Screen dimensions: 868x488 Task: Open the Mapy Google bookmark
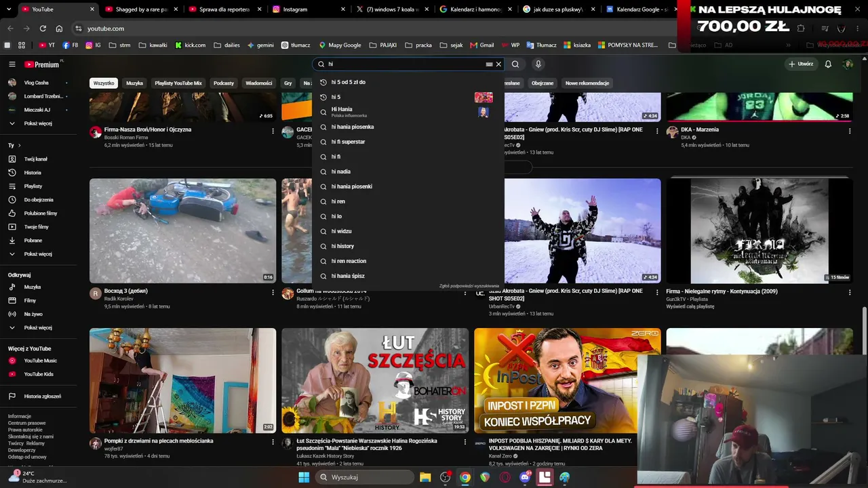pyautogui.click(x=340, y=45)
